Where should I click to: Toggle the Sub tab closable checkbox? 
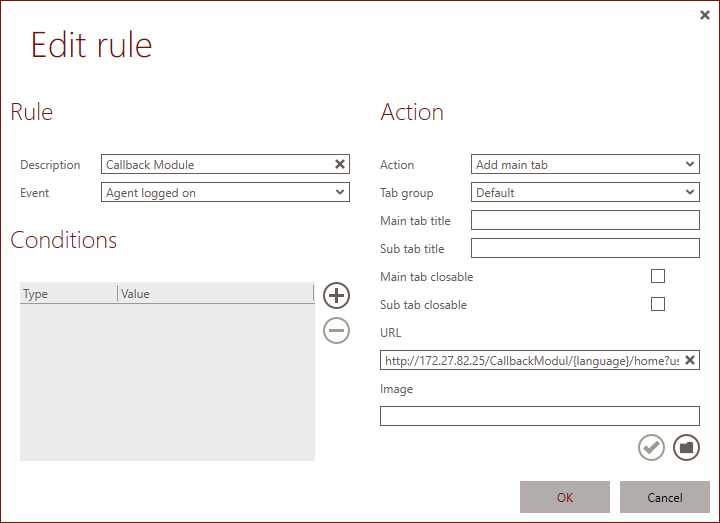tap(658, 305)
